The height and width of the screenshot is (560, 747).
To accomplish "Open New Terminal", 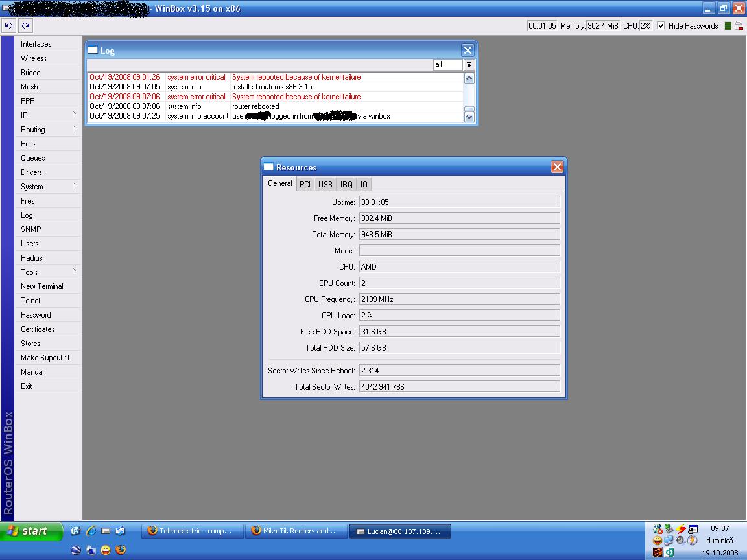I will [47, 286].
